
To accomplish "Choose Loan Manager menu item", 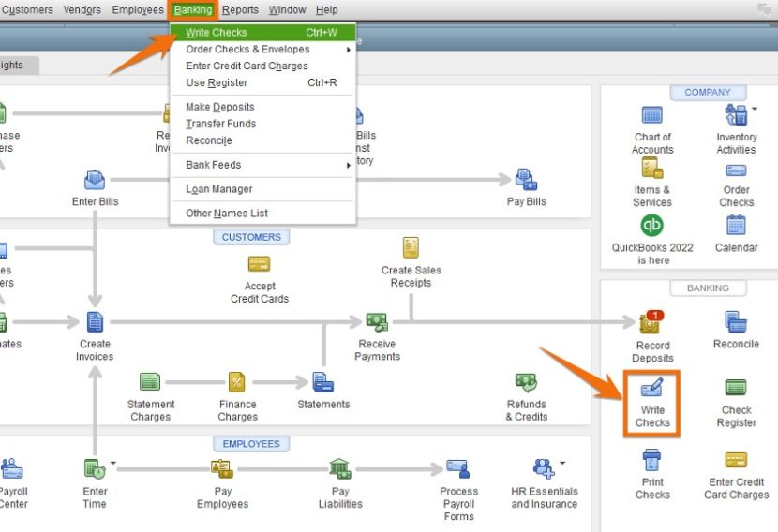I will (263, 189).
